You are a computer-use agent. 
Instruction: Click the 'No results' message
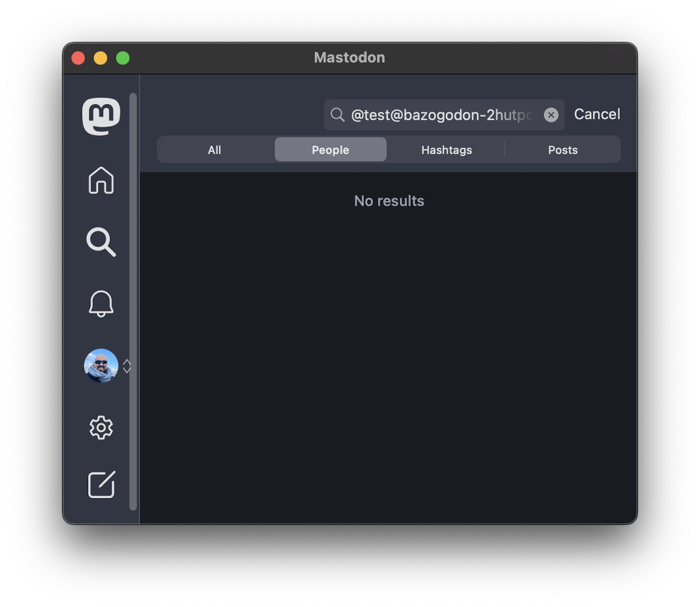[x=389, y=201]
